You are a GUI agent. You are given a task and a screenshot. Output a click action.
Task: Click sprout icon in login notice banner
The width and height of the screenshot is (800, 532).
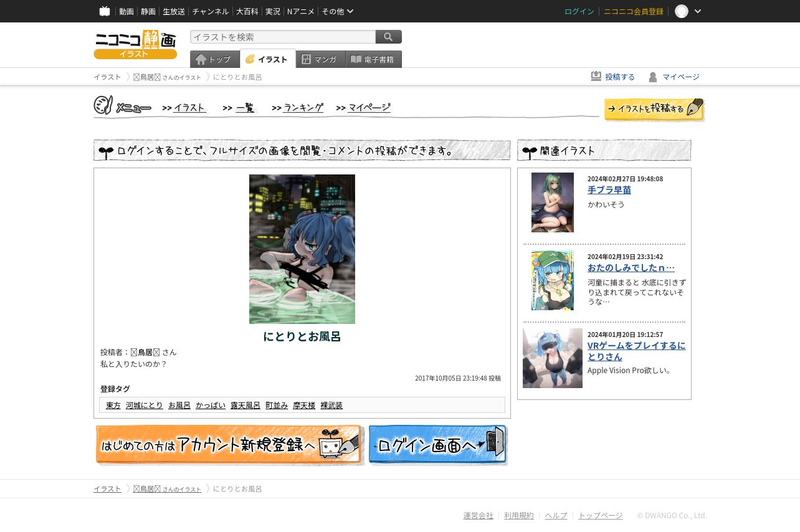pos(106,151)
